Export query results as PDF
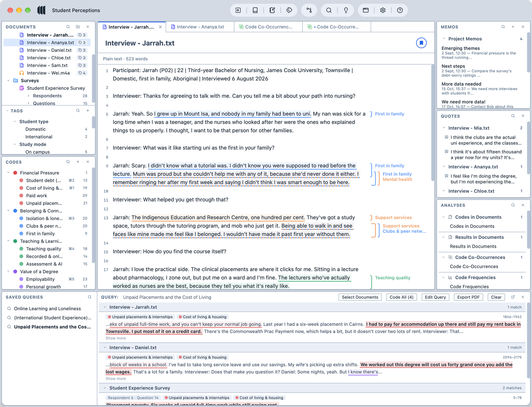Viewport: 532px width, 407px height. pyautogui.click(x=468, y=297)
